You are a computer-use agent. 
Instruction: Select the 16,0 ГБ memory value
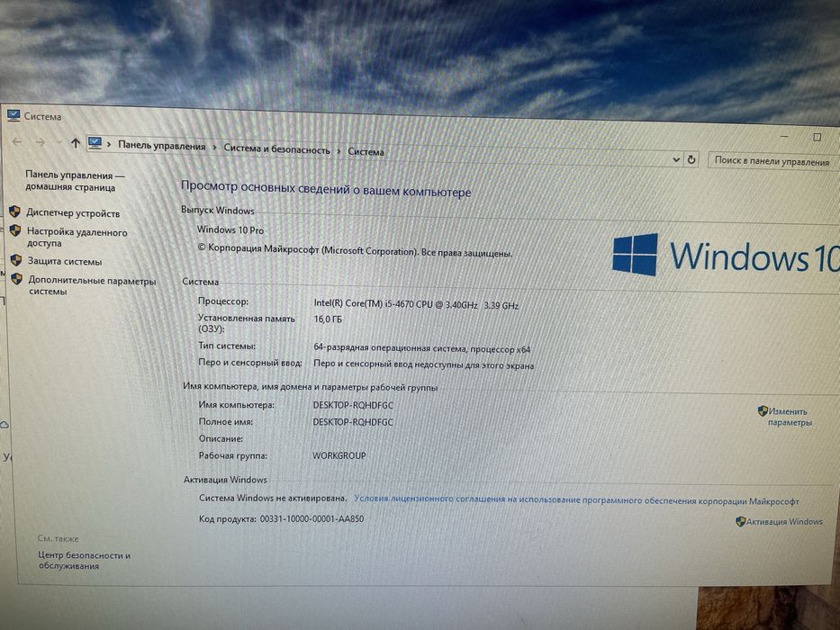coord(328,319)
